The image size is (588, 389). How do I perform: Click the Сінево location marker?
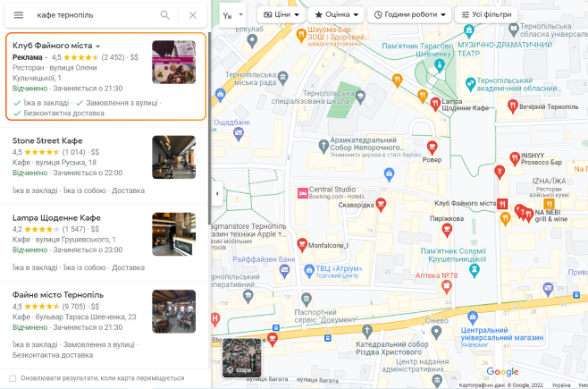coord(436,332)
